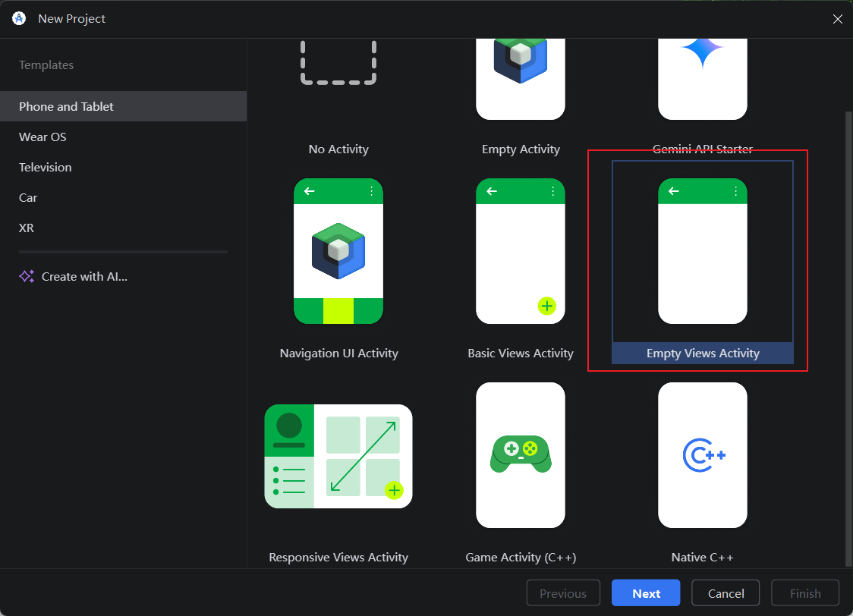Show the Car templates category
This screenshot has height=616, width=853.
[124, 197]
